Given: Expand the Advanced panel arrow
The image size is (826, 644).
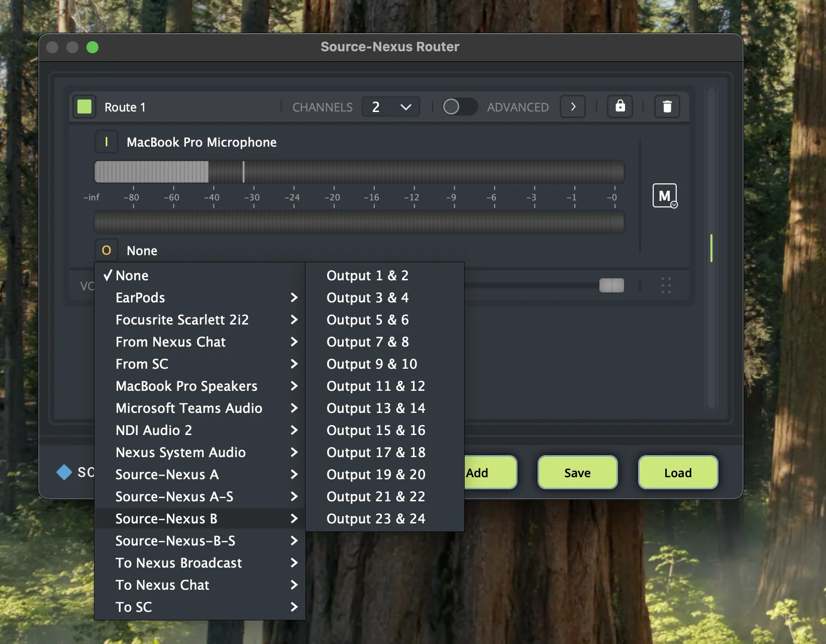Looking at the screenshot, I should (x=573, y=106).
